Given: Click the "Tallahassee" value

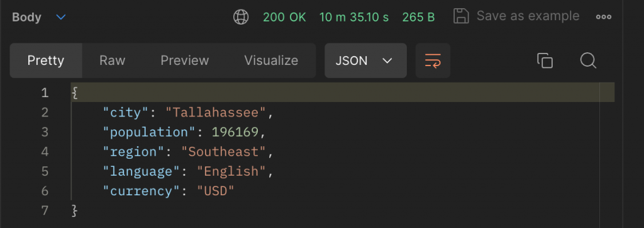Looking at the screenshot, I should (x=216, y=112).
